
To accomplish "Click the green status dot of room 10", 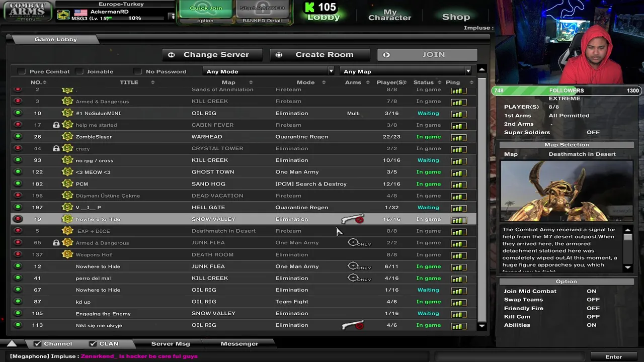I will [x=18, y=113].
